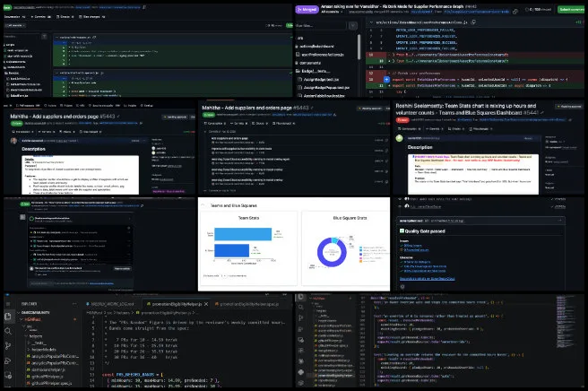Open Search icon in bottom-right VS Code
The image size is (588, 391).
coord(301,308)
